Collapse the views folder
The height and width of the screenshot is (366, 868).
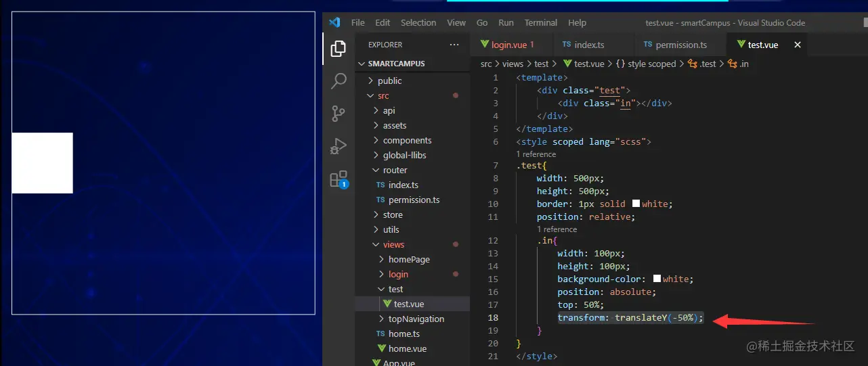(412, 244)
